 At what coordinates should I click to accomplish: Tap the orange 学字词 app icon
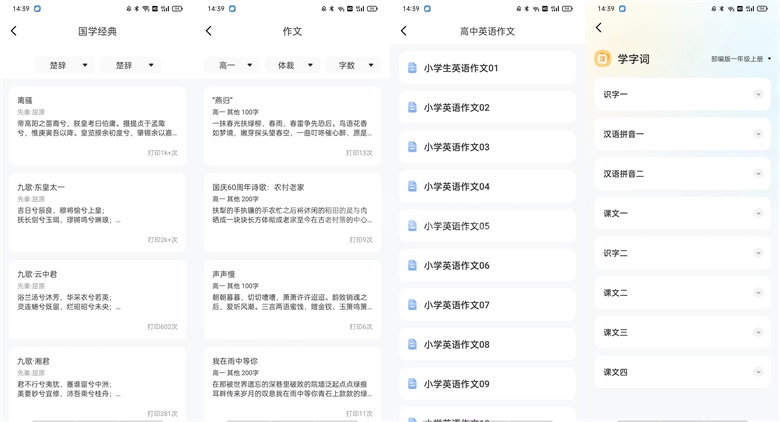(x=602, y=59)
